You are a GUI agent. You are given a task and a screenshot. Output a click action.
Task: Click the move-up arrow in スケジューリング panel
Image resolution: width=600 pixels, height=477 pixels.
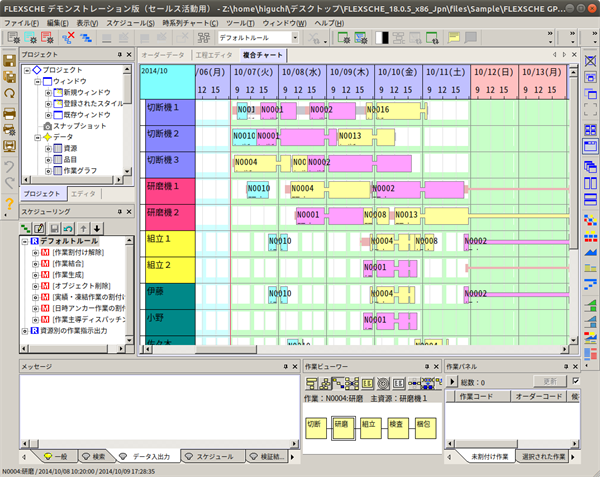tap(83, 228)
